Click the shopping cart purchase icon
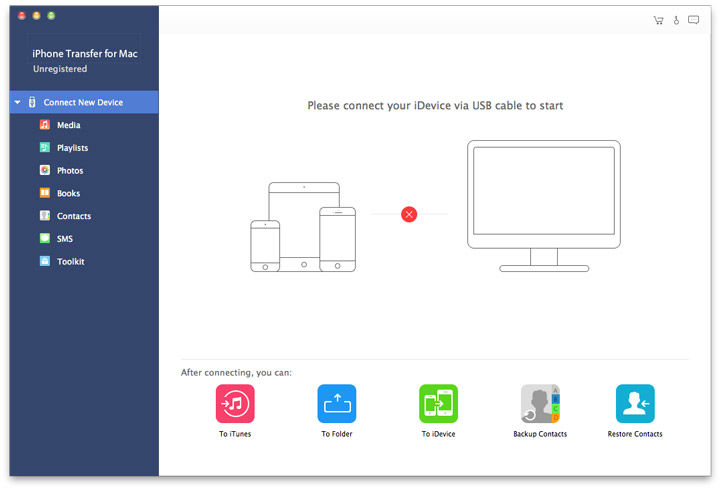This screenshot has width=720, height=489. click(658, 20)
